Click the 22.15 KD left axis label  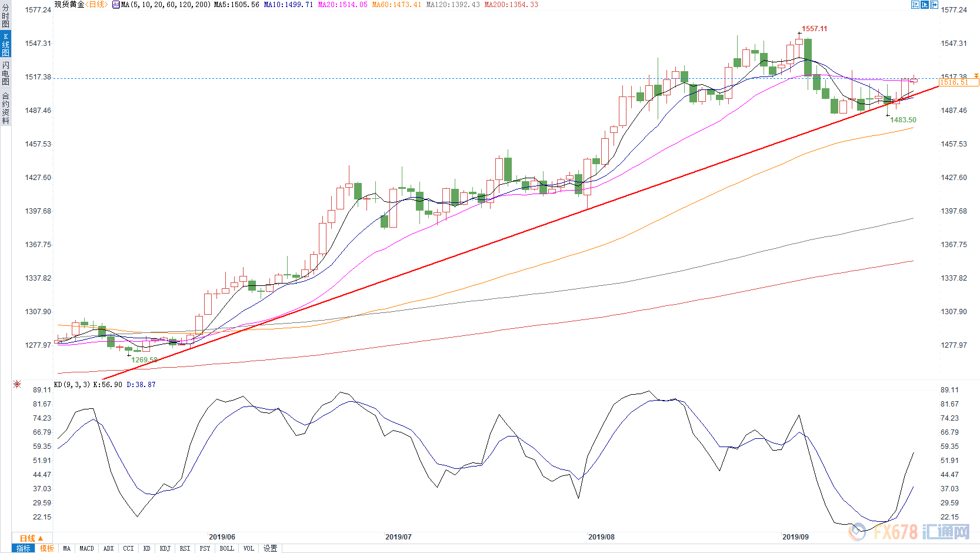42,517
